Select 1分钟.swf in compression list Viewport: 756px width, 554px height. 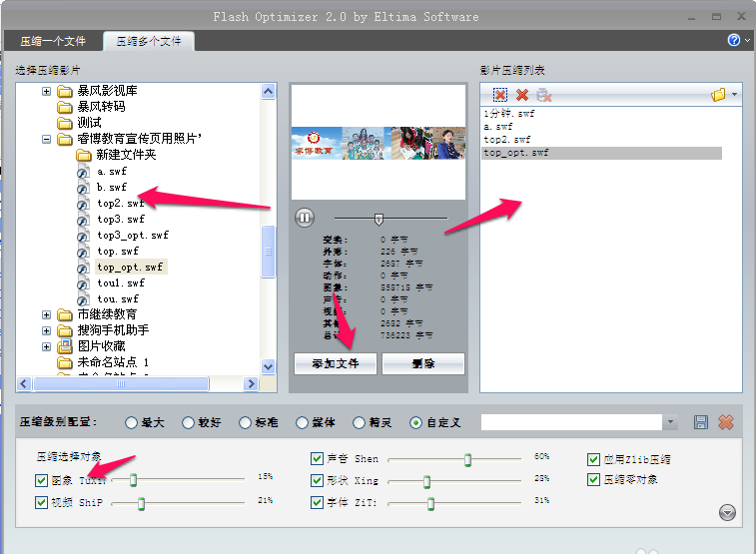509,114
